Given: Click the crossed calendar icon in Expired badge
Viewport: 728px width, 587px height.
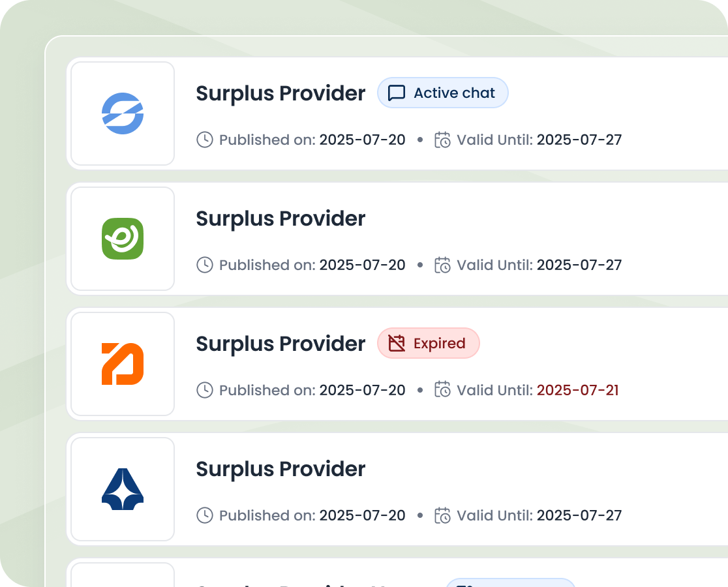Looking at the screenshot, I should 397,344.
